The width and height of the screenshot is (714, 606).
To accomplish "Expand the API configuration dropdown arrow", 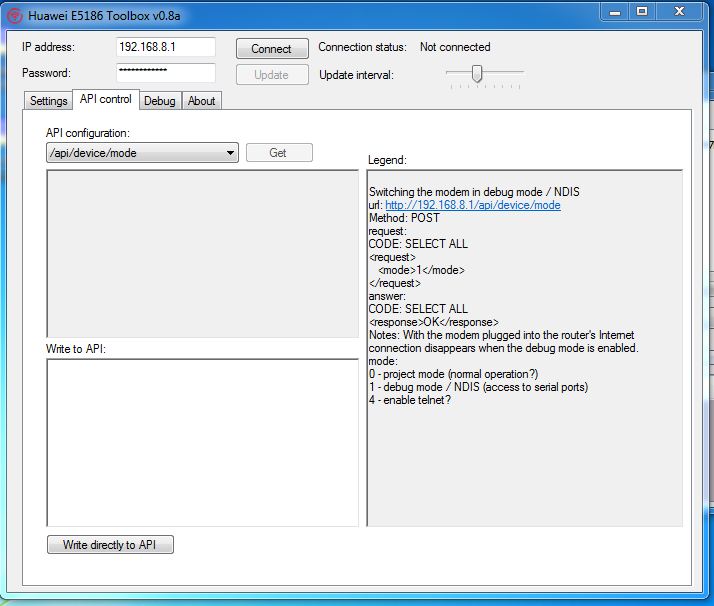I will (x=230, y=153).
